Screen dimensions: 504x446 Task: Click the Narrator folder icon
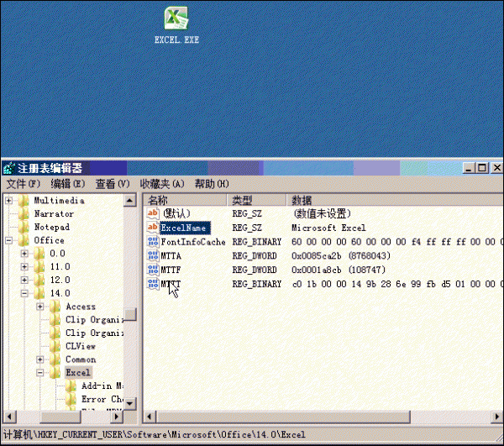point(24,213)
